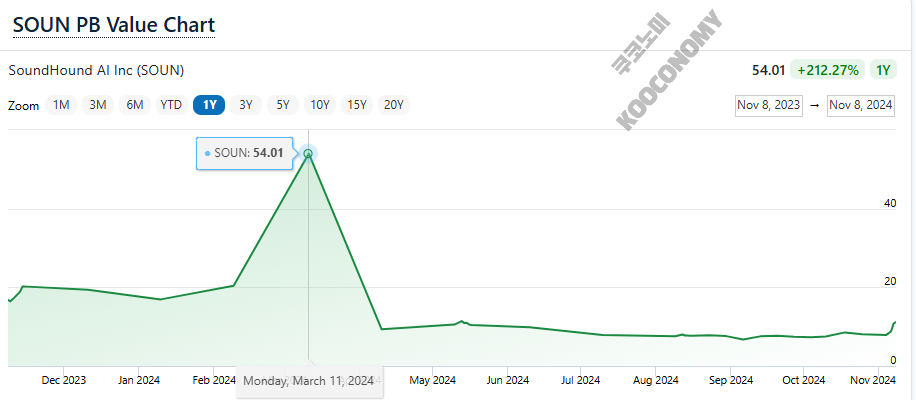
Task: Click the Jul 2024 axis label
Action: pos(581,381)
